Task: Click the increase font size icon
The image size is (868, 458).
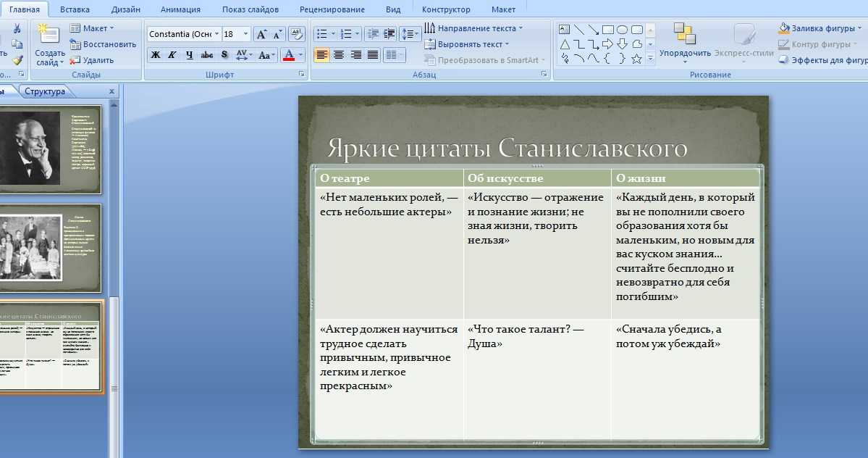Action: click(x=261, y=34)
